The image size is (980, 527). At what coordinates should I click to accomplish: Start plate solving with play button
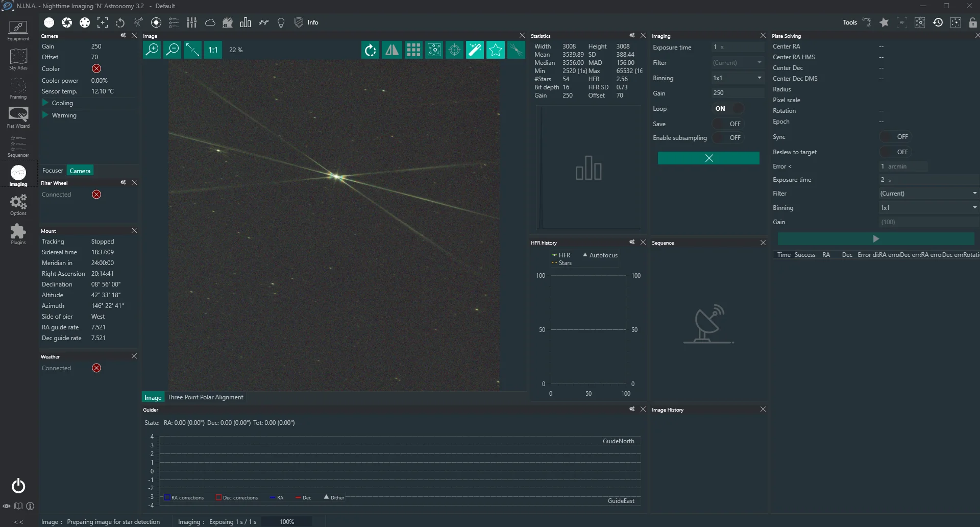click(x=876, y=239)
